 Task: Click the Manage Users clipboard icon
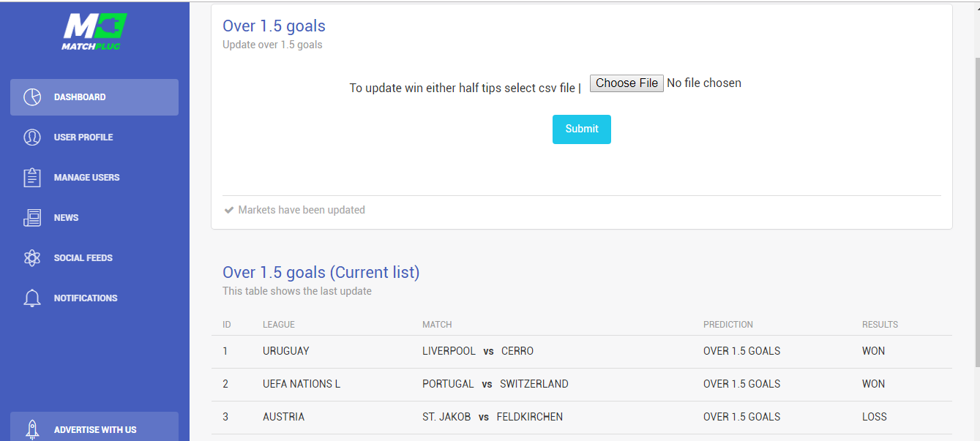click(32, 178)
